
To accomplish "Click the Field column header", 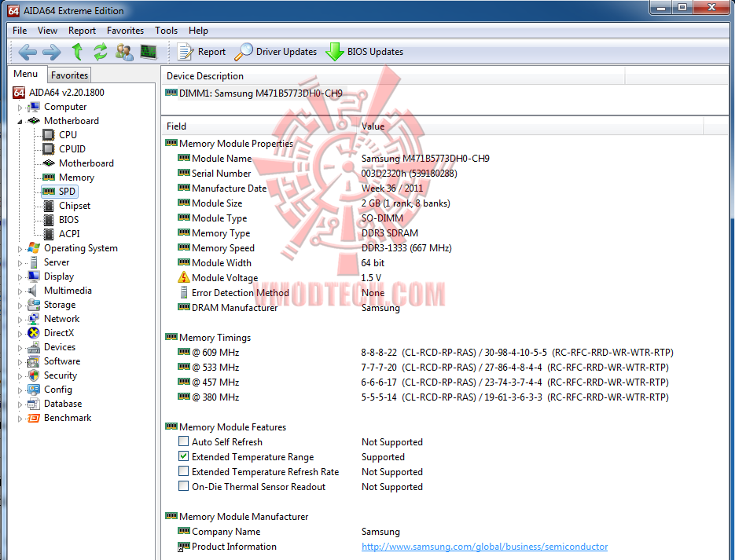I will (260, 126).
